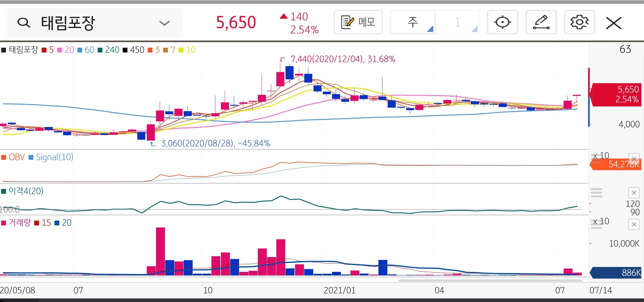Image resolution: width=644 pixels, height=302 pixels.
Task: Select the 240-period moving average legend
Action: [x=108, y=50]
